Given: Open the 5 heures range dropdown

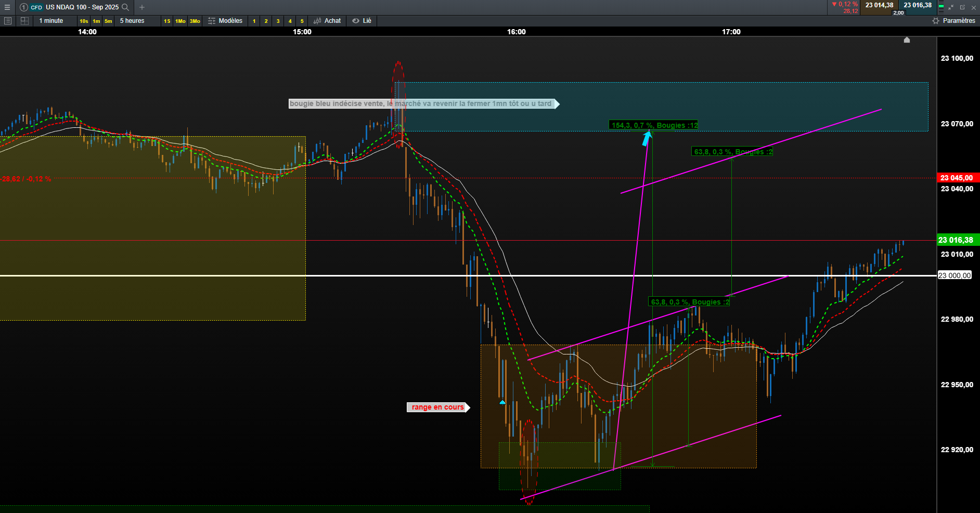Looking at the screenshot, I should click(x=132, y=21).
